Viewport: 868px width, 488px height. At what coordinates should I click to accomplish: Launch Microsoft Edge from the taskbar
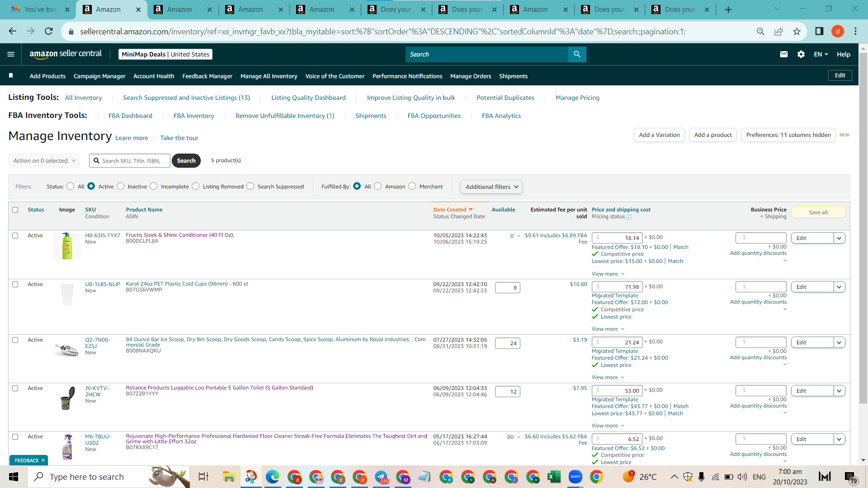272,477
